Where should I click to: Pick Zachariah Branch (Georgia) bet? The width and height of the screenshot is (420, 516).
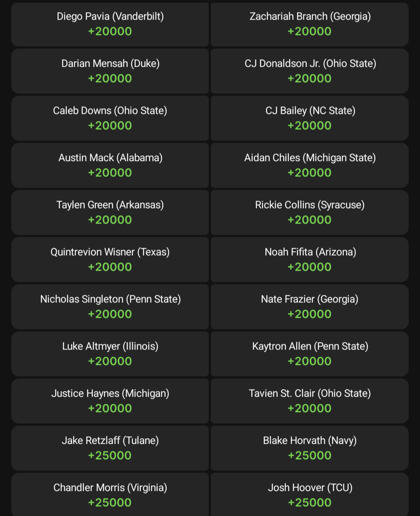310,24
